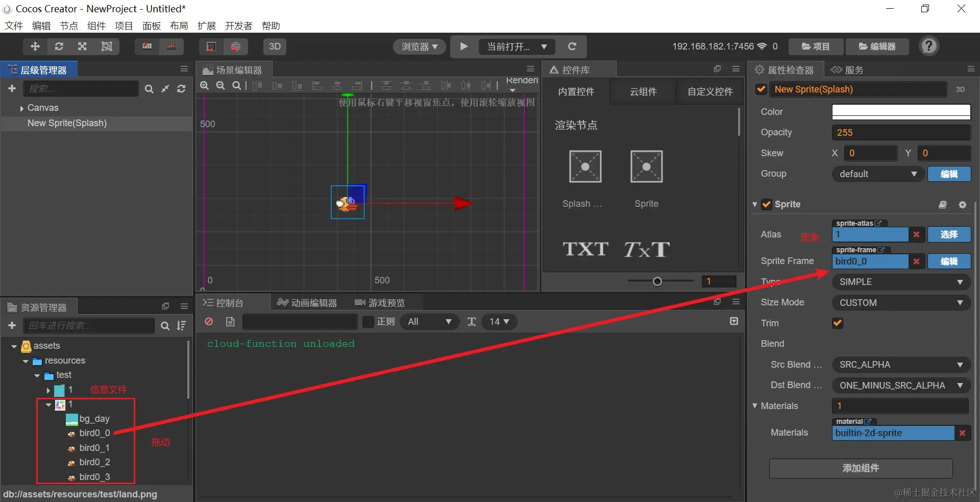This screenshot has width=980, height=502.
Task: Clear the console log
Action: (x=209, y=322)
